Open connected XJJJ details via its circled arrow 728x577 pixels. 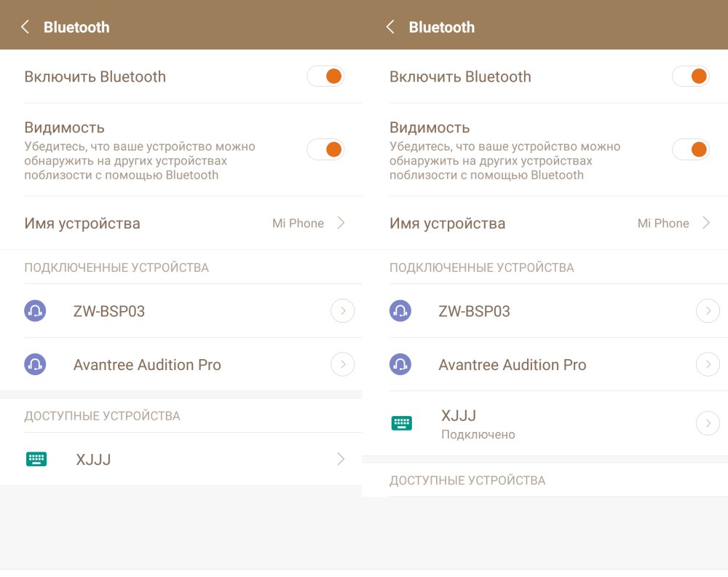click(x=708, y=423)
